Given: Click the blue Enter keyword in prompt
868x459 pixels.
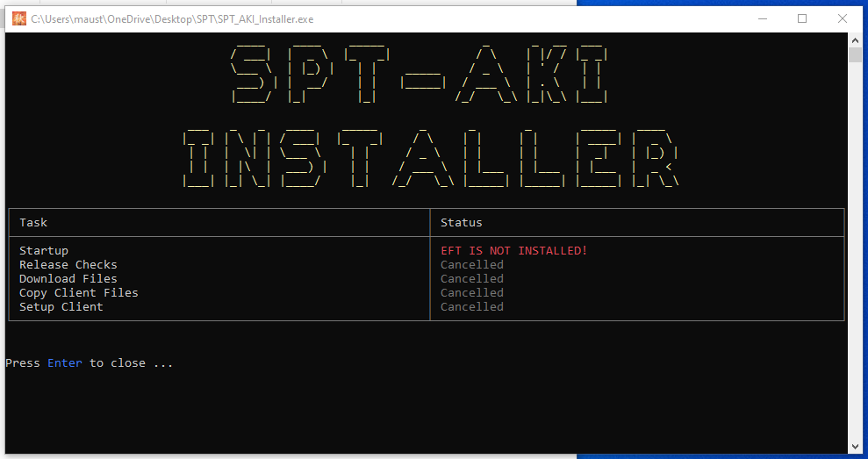Looking at the screenshot, I should click(x=65, y=363).
